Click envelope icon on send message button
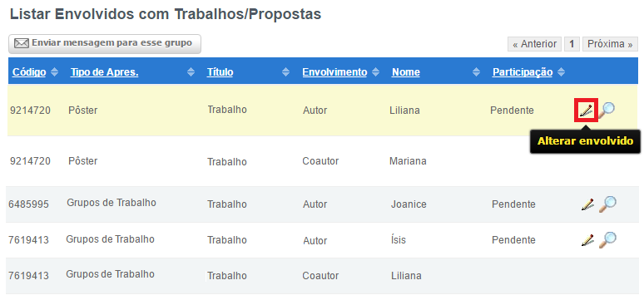644x300 pixels. click(22, 43)
